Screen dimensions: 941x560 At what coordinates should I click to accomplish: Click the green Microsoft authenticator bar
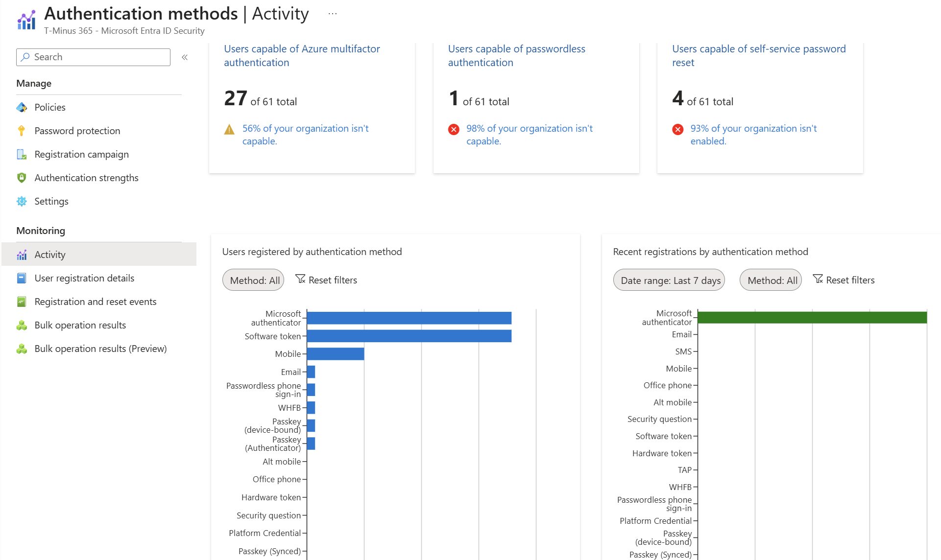(x=812, y=318)
